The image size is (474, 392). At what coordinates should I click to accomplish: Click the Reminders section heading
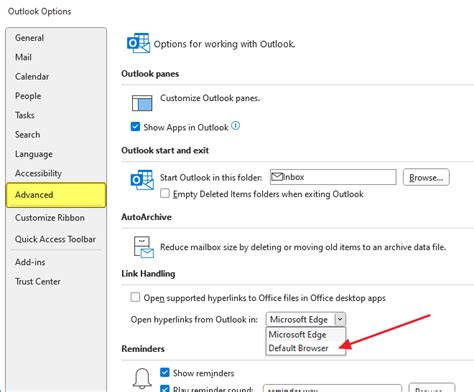coord(143,349)
